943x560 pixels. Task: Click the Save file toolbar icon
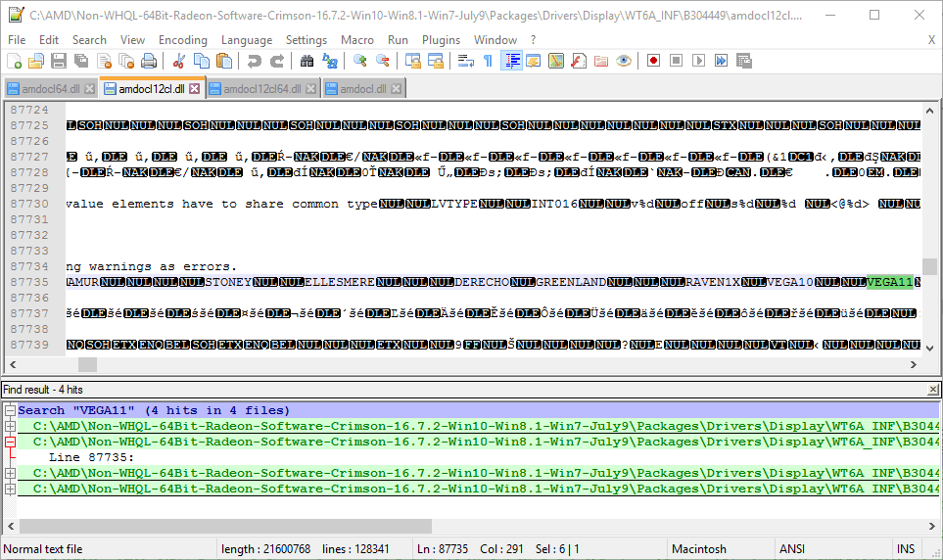click(58, 61)
